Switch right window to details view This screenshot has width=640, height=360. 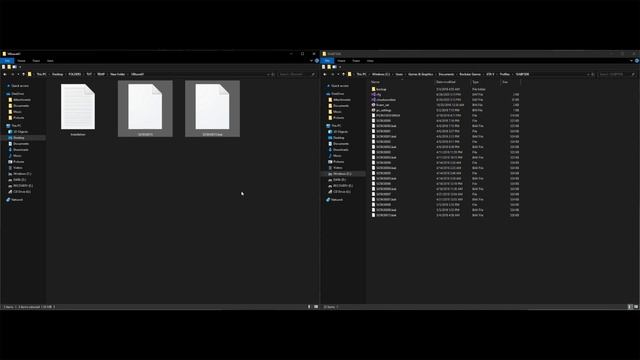[x=630, y=307]
